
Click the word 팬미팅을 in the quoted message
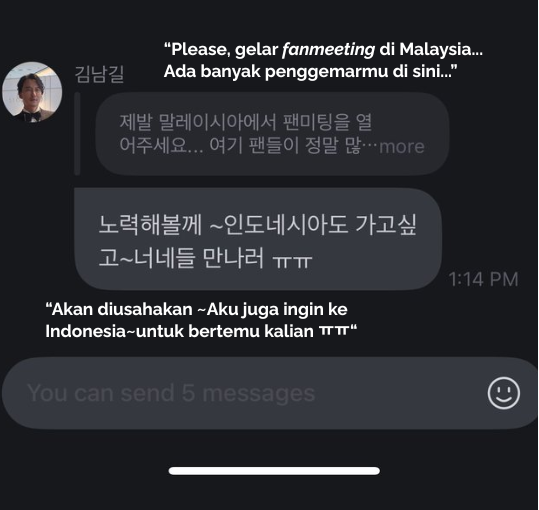click(316, 122)
